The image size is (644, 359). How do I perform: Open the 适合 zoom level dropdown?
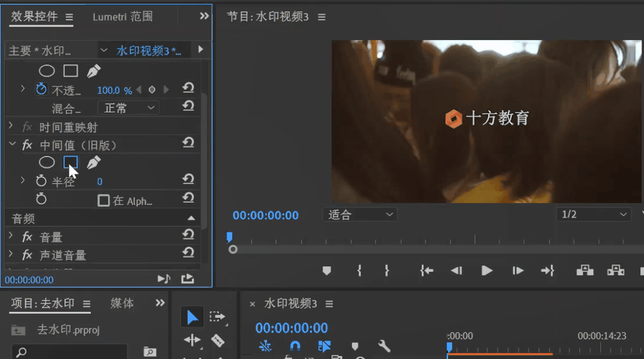(x=360, y=214)
